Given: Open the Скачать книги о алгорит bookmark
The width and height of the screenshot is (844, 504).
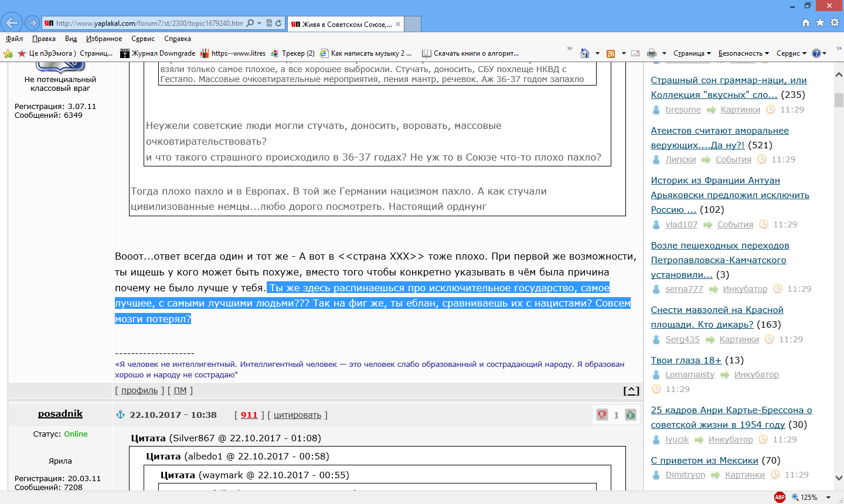Looking at the screenshot, I should pos(470,53).
